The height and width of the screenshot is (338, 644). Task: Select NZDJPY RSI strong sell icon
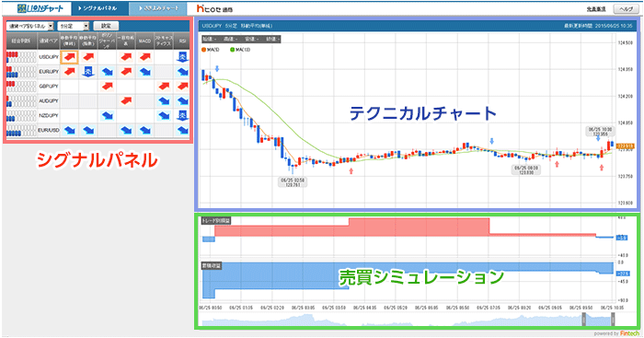point(182,115)
